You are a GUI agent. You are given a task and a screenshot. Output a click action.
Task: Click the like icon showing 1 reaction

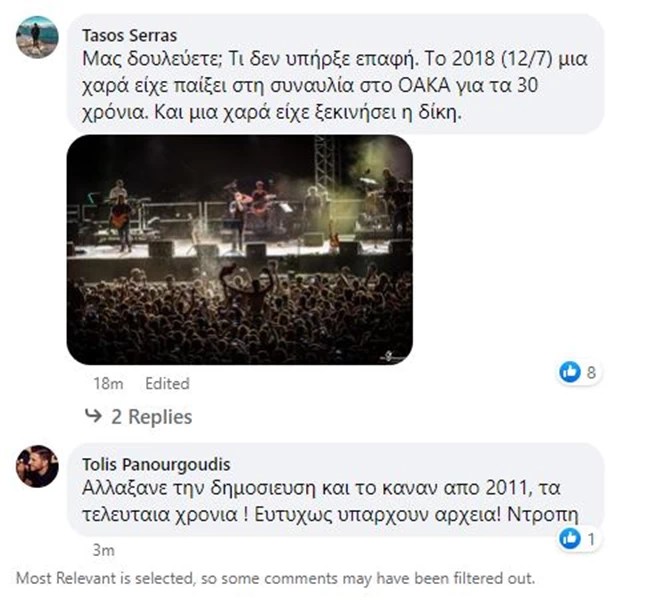pyautogui.click(x=570, y=539)
